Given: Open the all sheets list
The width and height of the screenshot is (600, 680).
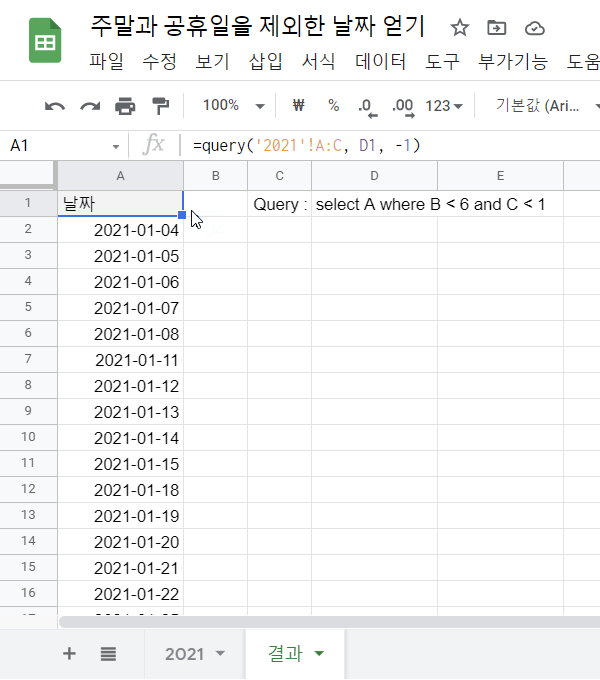Looking at the screenshot, I should tap(108, 654).
